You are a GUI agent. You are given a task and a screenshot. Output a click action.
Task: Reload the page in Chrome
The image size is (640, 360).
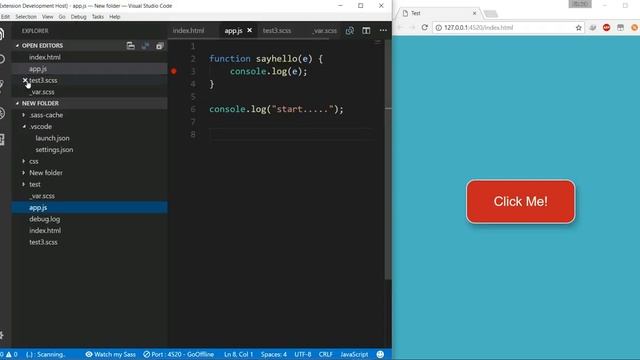tap(424, 27)
